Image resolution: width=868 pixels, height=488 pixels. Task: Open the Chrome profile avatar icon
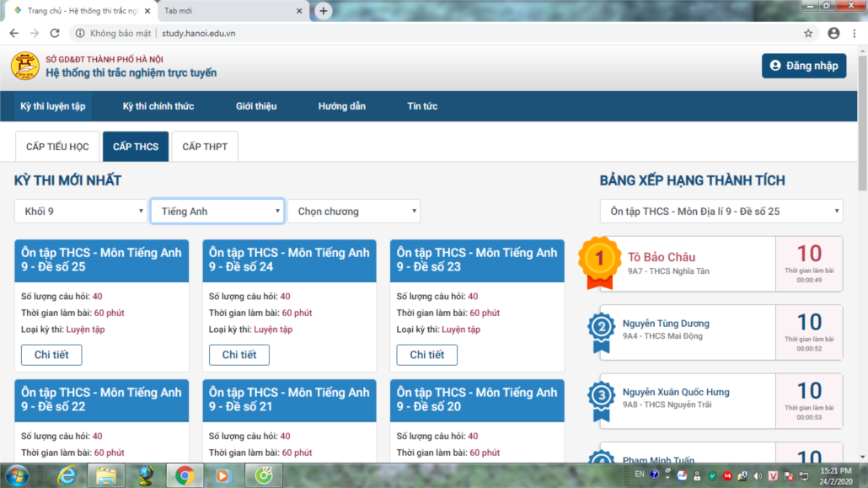[833, 33]
